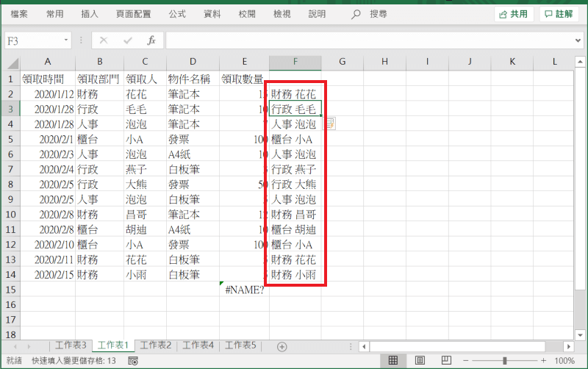Open the 插入 ribbon tab
Image resolution: width=588 pixels, height=369 pixels.
[x=90, y=14]
